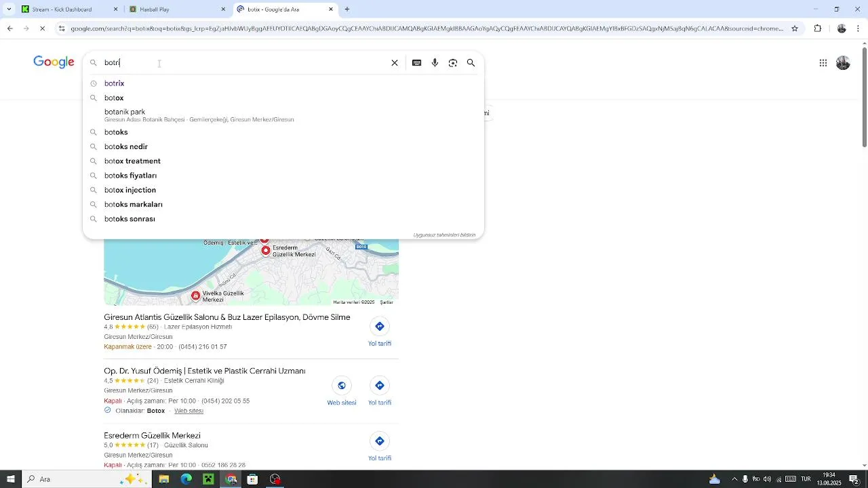Open Chrome extensions puzzle icon

point(818,28)
